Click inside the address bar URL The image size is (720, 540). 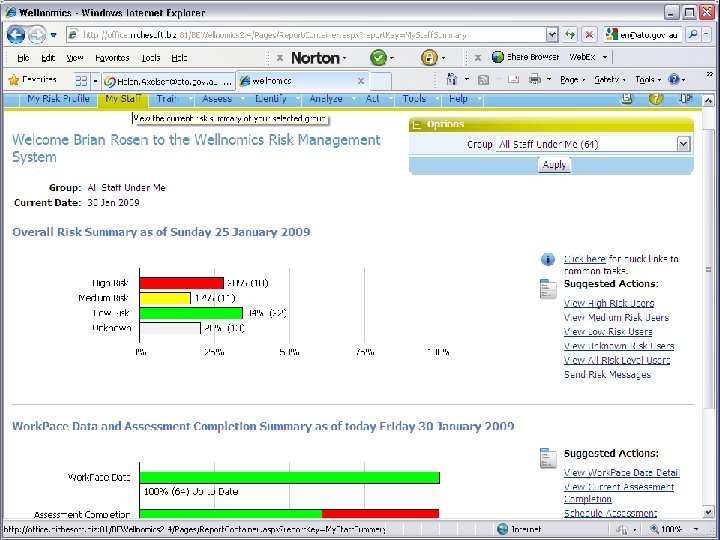(x=306, y=35)
